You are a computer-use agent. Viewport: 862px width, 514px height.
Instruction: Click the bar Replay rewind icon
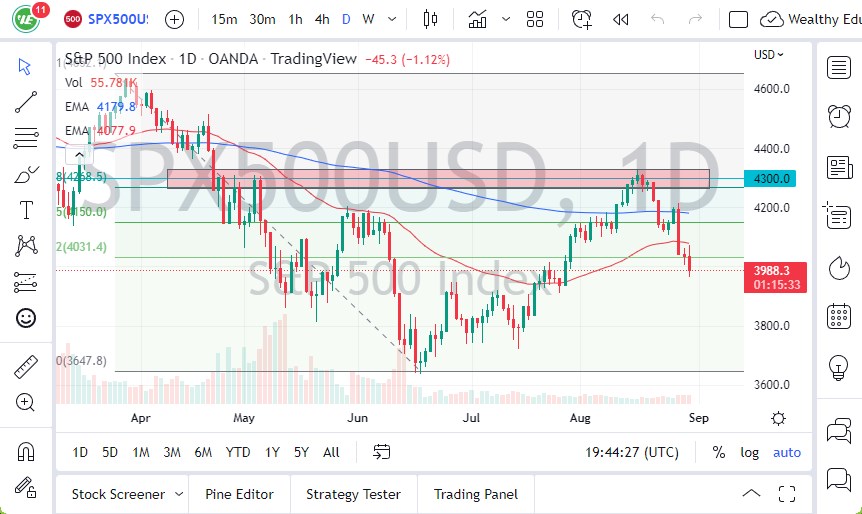coord(621,19)
